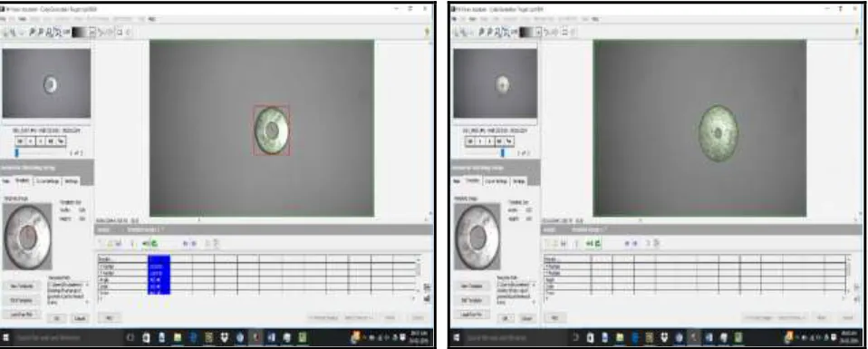The height and width of the screenshot is (349, 868).
Task: Click the yellow help icon at the left window's toolbar end
Action: pos(427,32)
